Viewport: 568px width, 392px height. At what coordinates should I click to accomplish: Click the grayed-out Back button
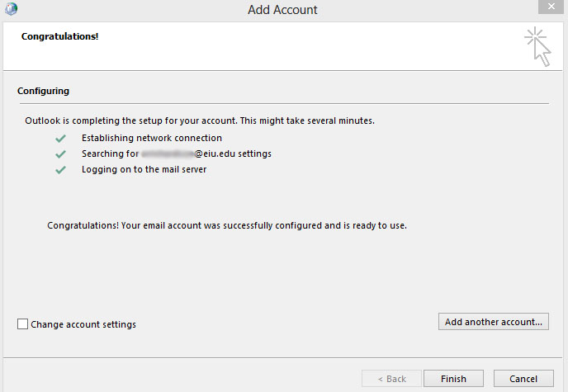tap(391, 379)
